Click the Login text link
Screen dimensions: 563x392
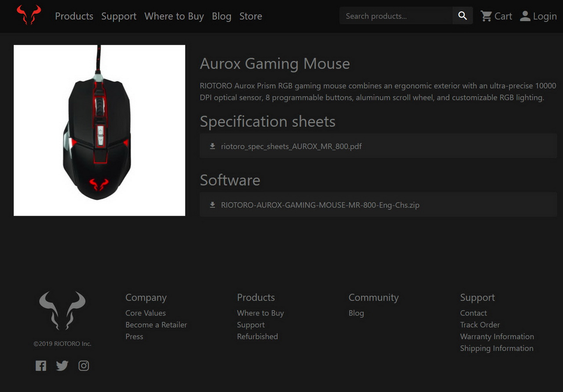pos(545,16)
